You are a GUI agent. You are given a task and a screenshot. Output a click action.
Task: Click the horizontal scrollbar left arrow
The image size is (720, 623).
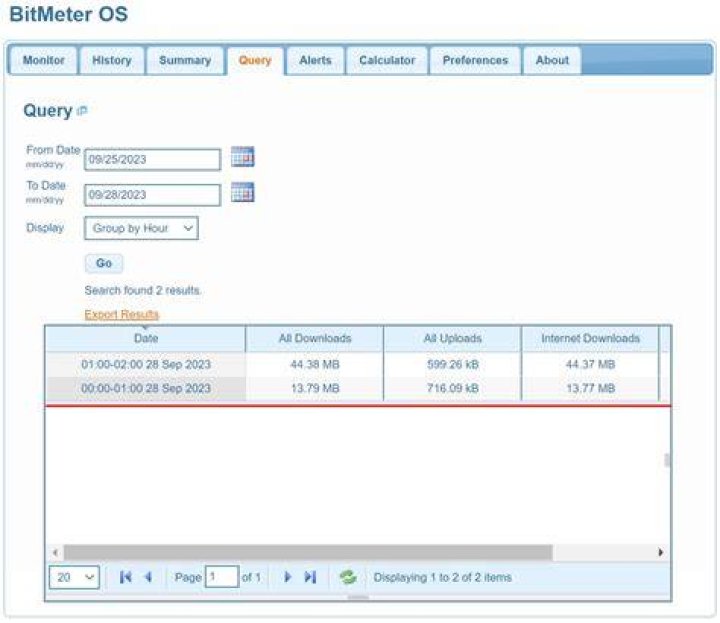(55, 552)
